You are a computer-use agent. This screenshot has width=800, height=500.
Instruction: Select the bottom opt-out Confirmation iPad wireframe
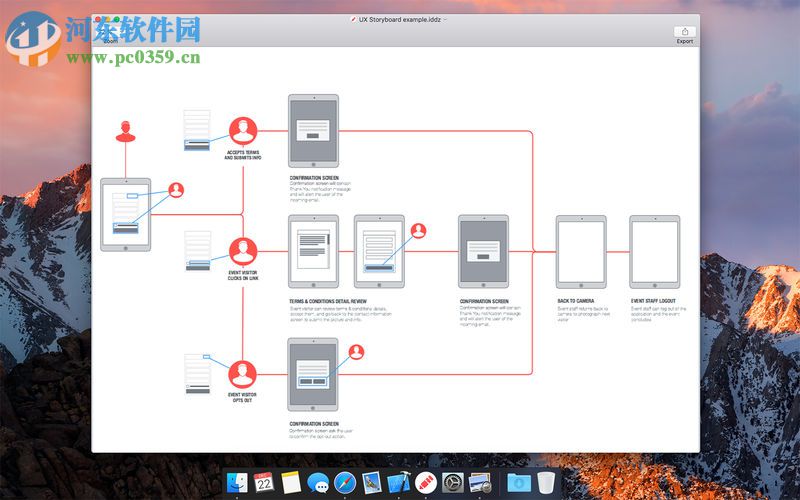point(313,374)
